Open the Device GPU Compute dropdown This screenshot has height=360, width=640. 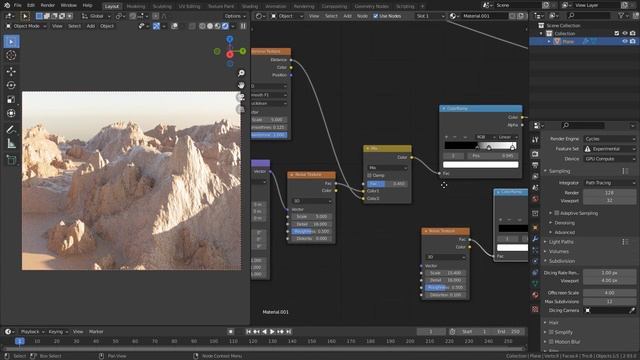(610, 159)
